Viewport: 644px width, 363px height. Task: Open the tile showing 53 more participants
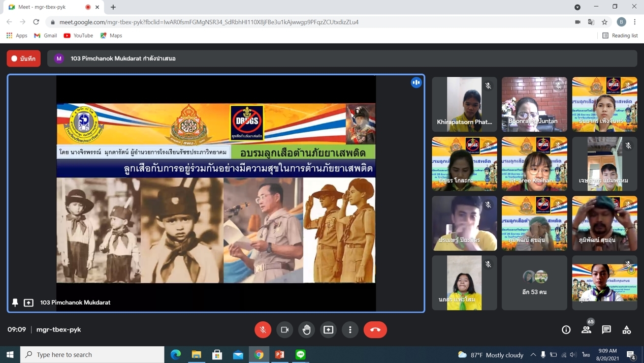[x=534, y=283]
